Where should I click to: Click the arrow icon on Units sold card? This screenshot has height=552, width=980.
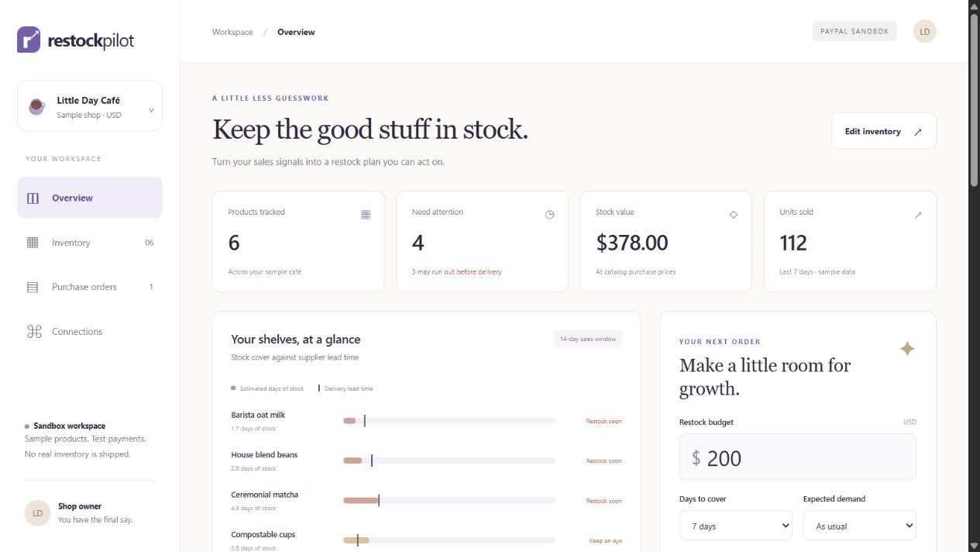point(918,215)
